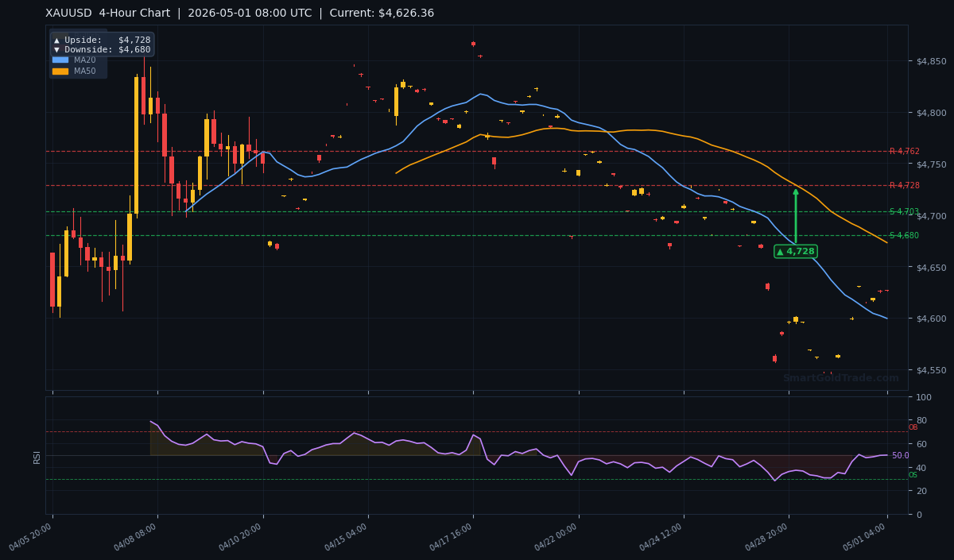Click the 04/28 20:00 date axis label
954x560 pixels.
(768, 537)
